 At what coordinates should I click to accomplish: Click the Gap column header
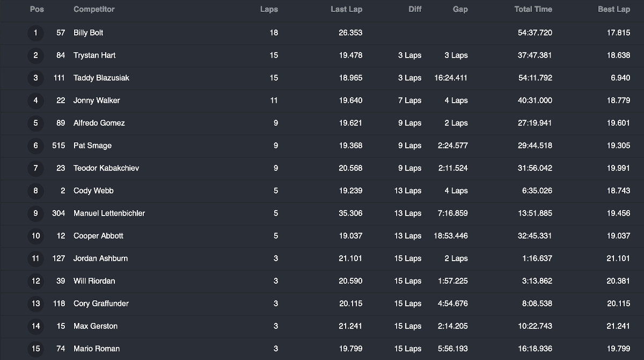pyautogui.click(x=460, y=9)
